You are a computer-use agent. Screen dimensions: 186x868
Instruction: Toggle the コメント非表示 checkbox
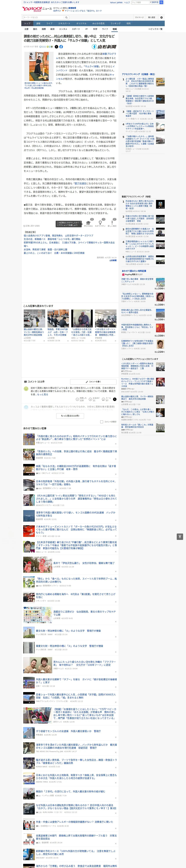(x=102, y=422)
